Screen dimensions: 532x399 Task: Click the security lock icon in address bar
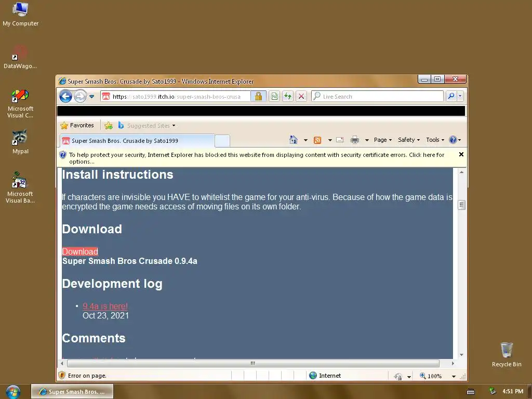(258, 96)
